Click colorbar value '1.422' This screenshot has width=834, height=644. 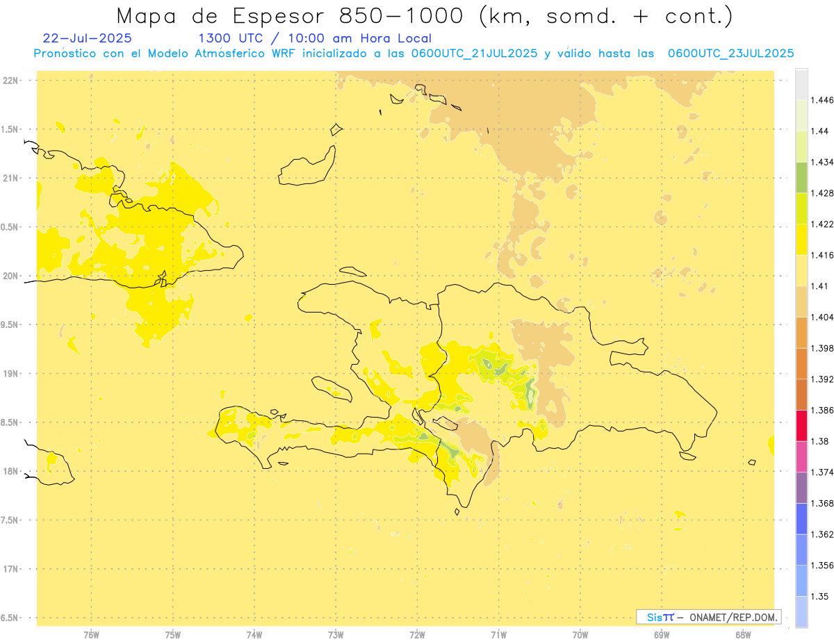[823, 224]
